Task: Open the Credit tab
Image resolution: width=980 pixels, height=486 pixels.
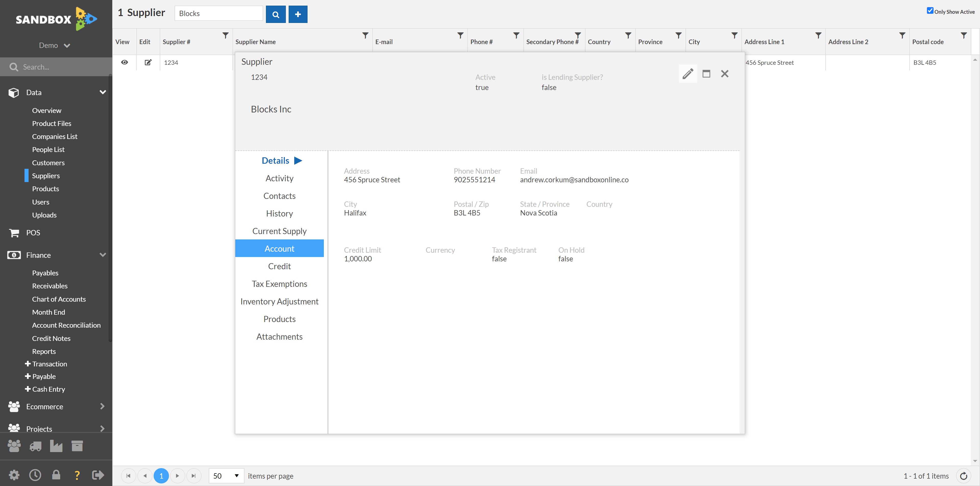Action: (x=279, y=266)
